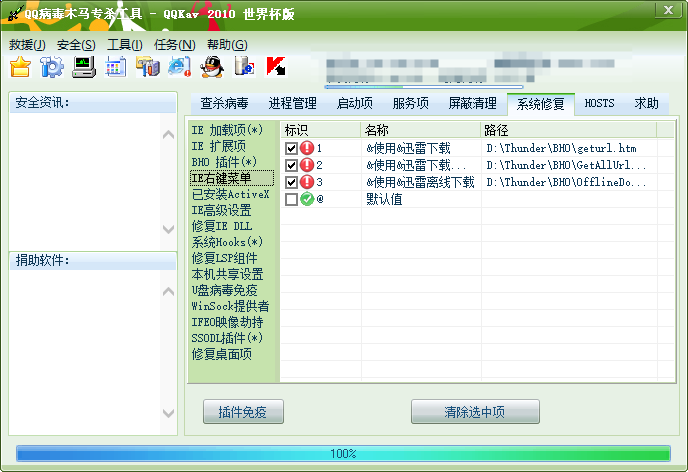Click the red warning icon in row 3
Viewport: 688px width, 472px height.
click(307, 182)
